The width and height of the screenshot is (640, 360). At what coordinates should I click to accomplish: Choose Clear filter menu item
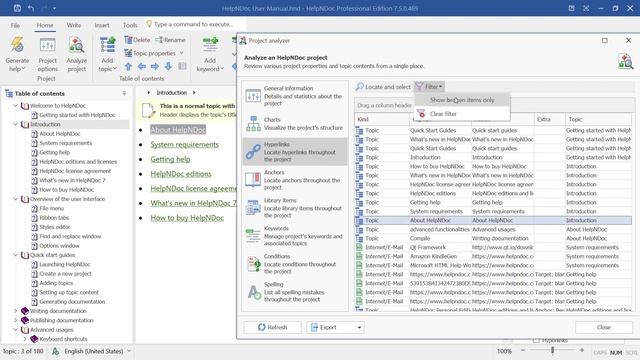point(462,114)
